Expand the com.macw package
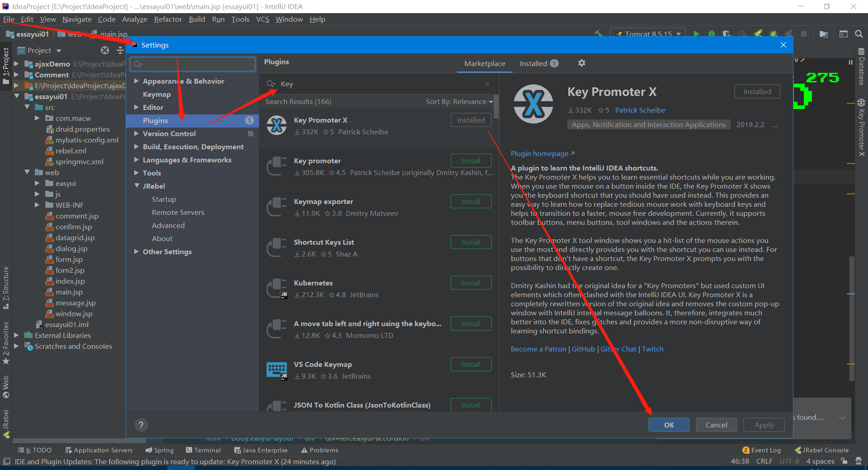 (37, 118)
